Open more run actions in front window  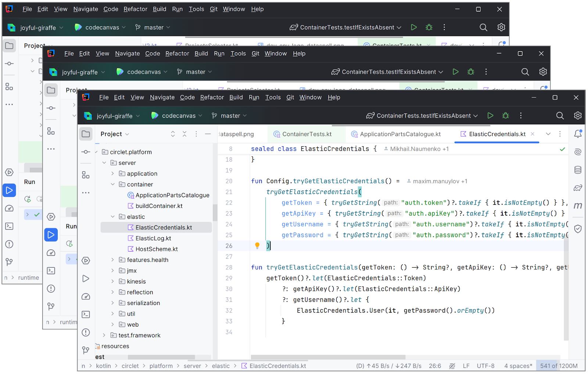click(521, 115)
